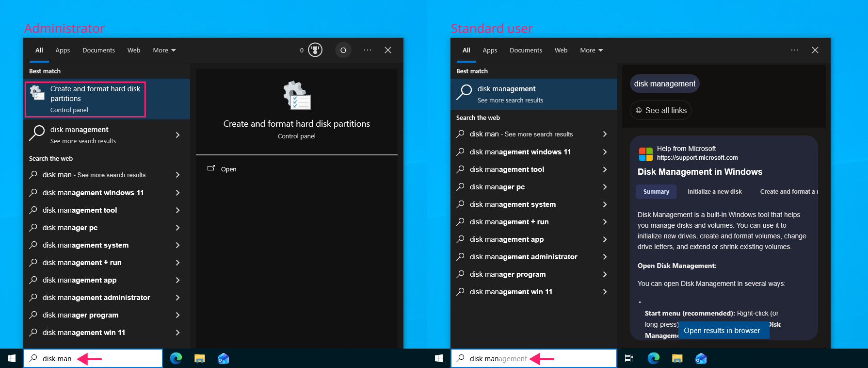The width and height of the screenshot is (868, 368).
Task: Select 'Initialize a new disk' tab in the help card
Action: pyautogui.click(x=714, y=192)
